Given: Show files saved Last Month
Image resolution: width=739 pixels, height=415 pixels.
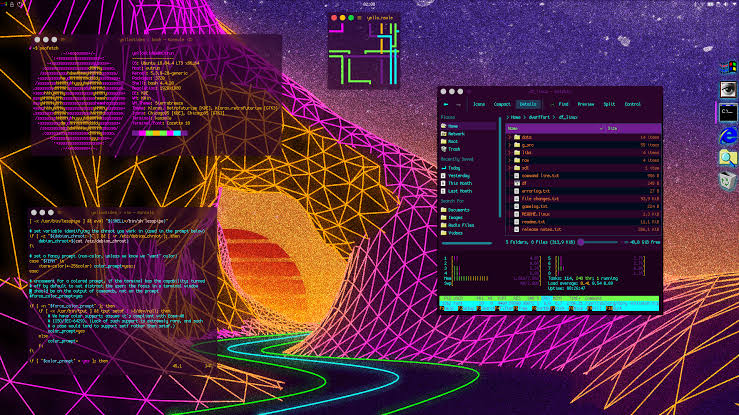Looking at the screenshot, I should click(456, 191).
